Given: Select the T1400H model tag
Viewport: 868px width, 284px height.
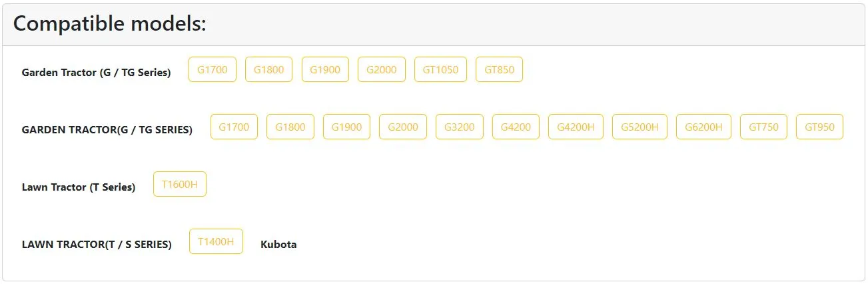Looking at the screenshot, I should click(x=216, y=241).
